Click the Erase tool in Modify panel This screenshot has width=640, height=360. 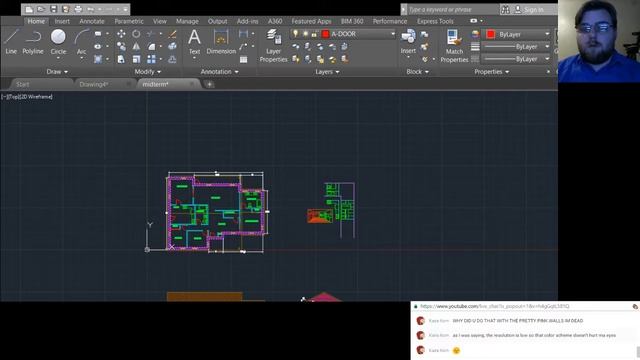[172, 34]
